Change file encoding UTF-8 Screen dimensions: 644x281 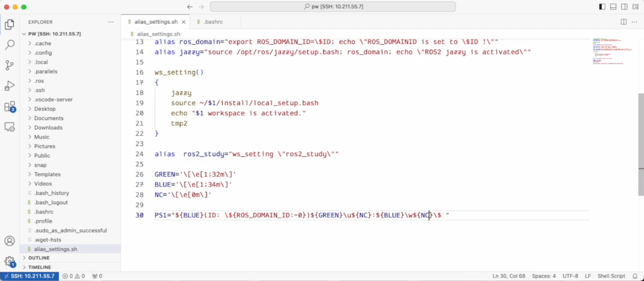[x=570, y=276]
